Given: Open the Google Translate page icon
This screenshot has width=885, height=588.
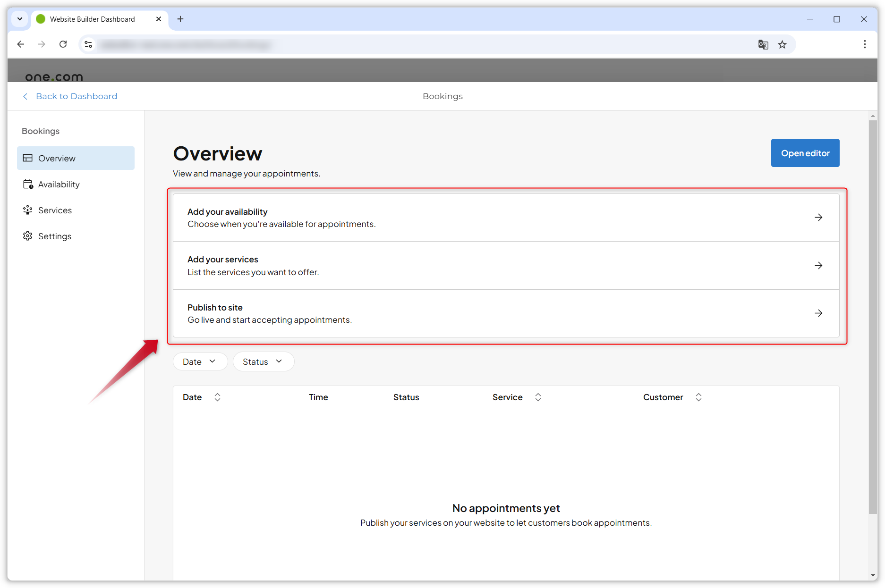Looking at the screenshot, I should (763, 44).
